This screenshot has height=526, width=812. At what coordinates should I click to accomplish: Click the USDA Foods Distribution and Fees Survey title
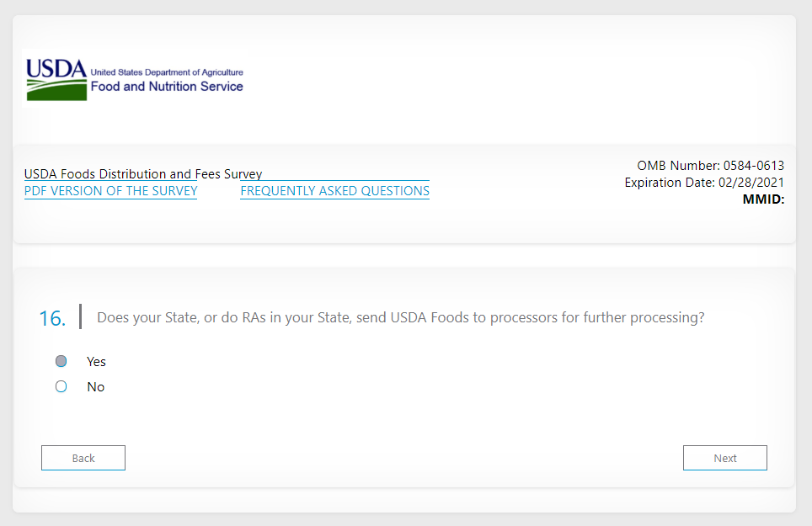coord(143,174)
